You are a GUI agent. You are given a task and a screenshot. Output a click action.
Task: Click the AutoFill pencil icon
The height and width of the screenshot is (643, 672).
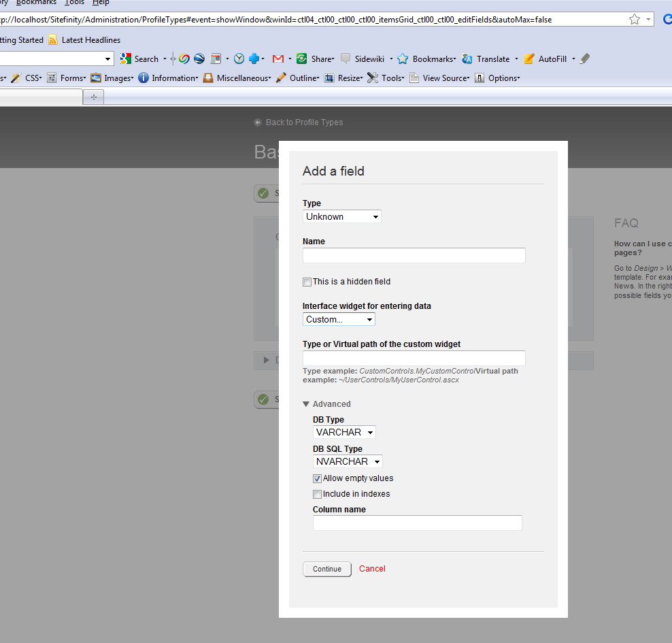point(529,59)
